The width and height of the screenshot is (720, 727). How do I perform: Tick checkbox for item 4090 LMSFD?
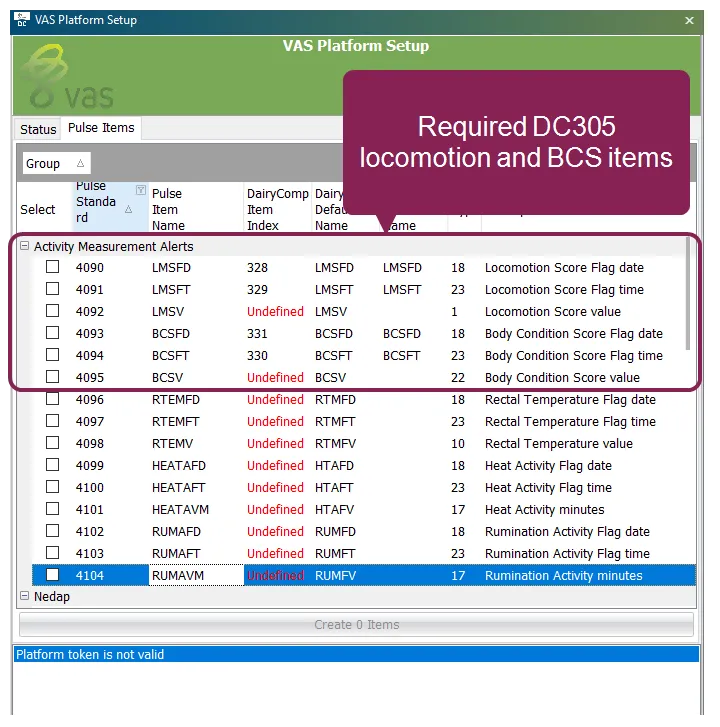tap(52, 267)
